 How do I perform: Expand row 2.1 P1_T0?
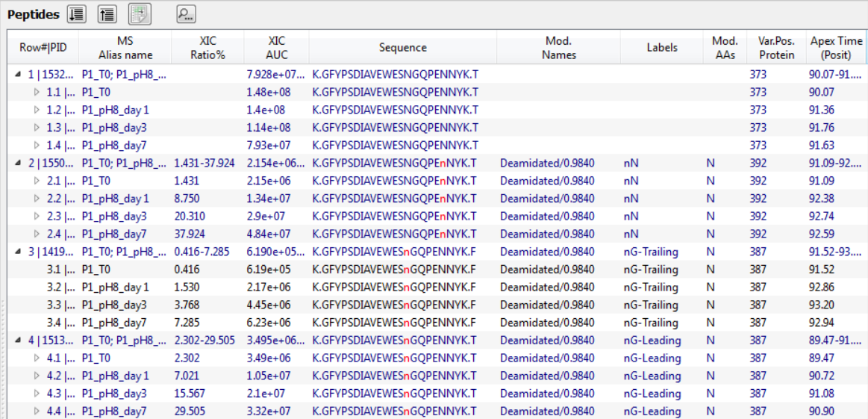point(37,181)
